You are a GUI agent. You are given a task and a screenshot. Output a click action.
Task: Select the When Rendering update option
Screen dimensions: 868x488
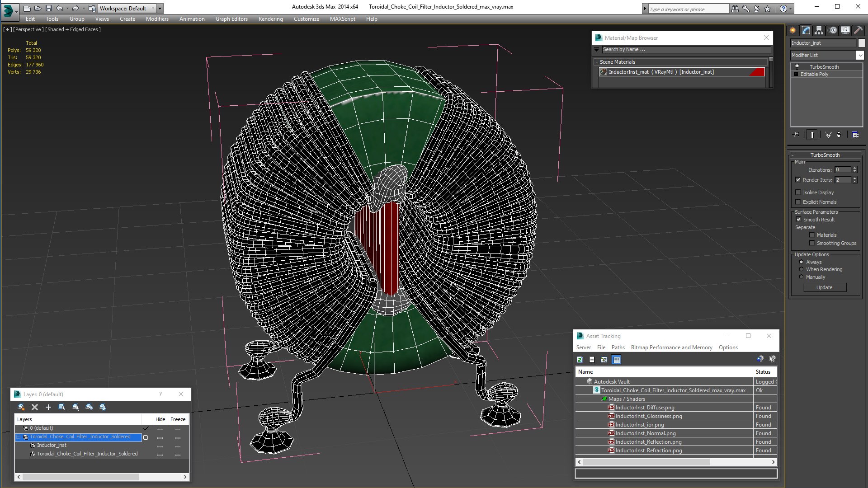tap(801, 269)
